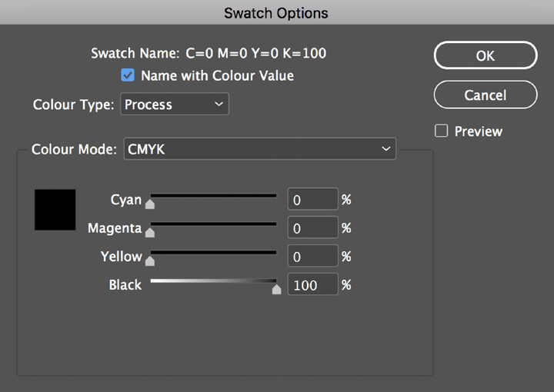Select the Yellow percentage field
The image size is (554, 392).
tap(312, 257)
